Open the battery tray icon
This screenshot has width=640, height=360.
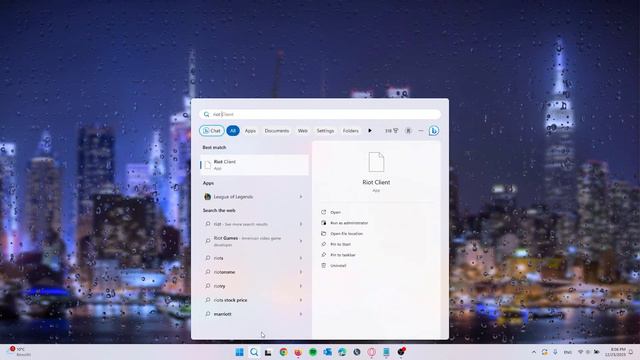(596, 352)
